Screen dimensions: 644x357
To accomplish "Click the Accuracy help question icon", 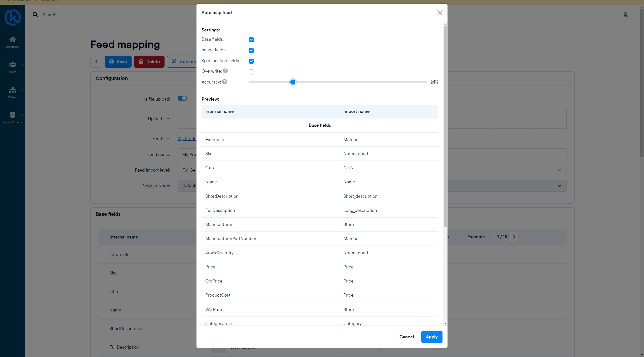I will 225,82.
